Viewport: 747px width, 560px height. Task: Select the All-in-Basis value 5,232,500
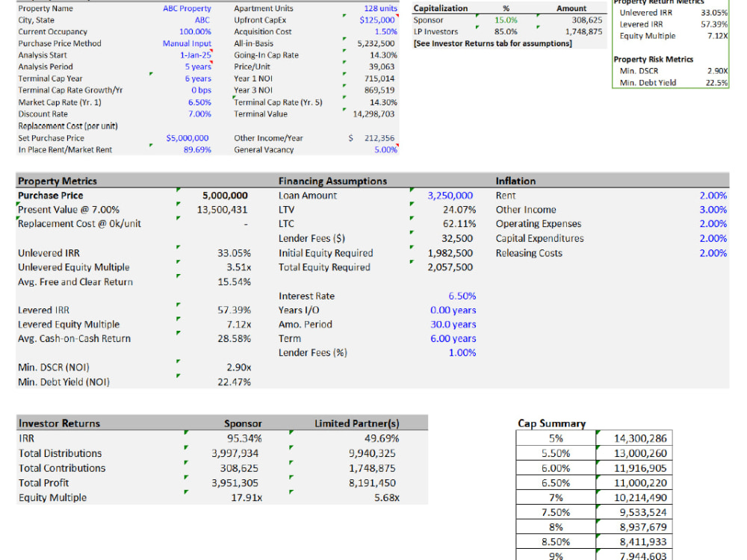[x=376, y=43]
